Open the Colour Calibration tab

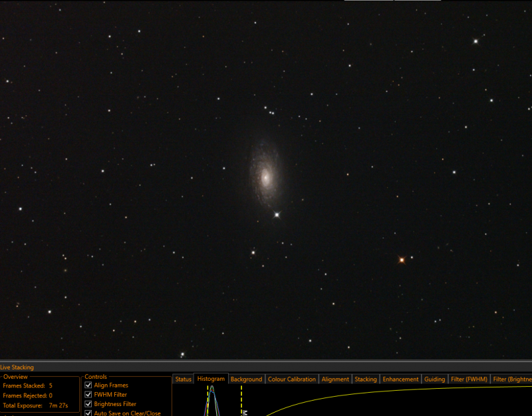[x=292, y=379]
